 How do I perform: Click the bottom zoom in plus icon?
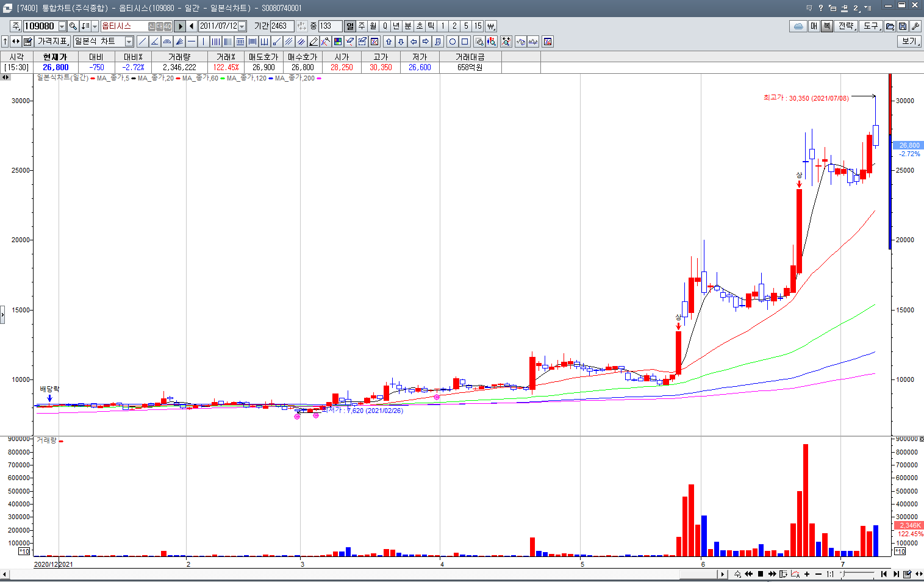(807, 574)
